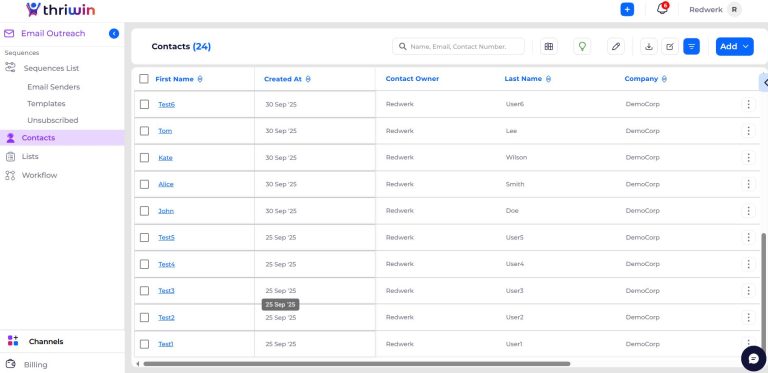Toggle the select-all header checkbox

[144, 79]
